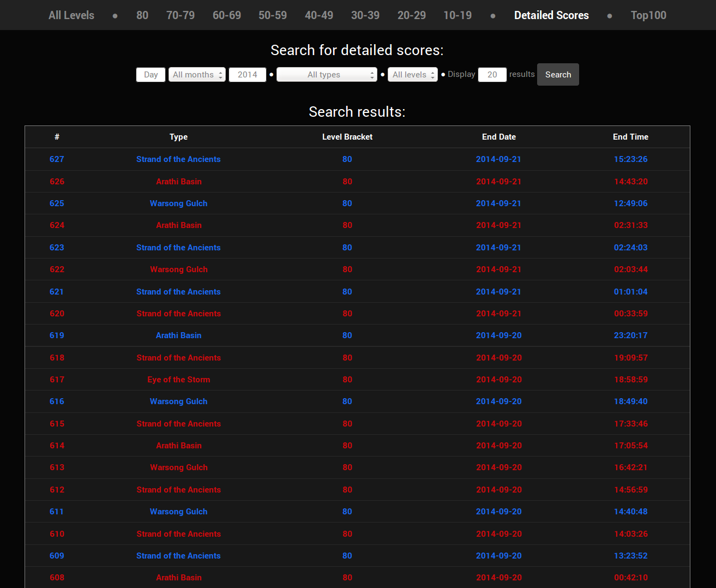
Task: Click the Day input field
Action: [151, 75]
